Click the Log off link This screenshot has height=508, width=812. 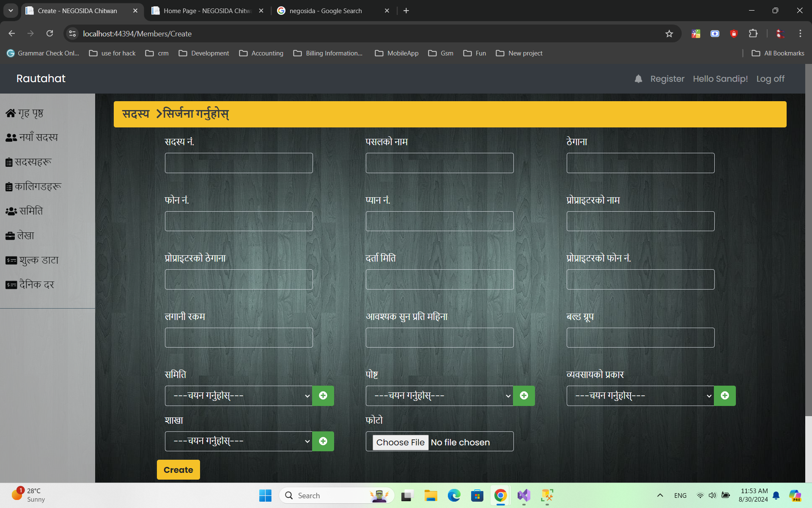[x=770, y=79]
